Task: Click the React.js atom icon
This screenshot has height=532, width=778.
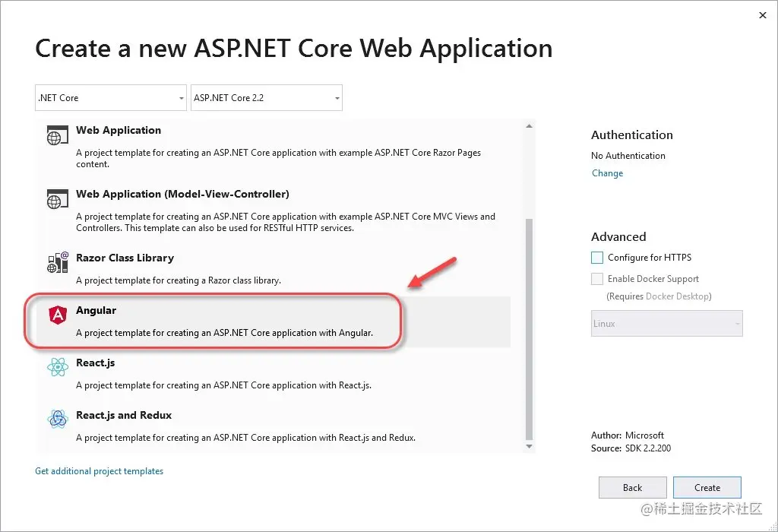Action: coord(58,367)
